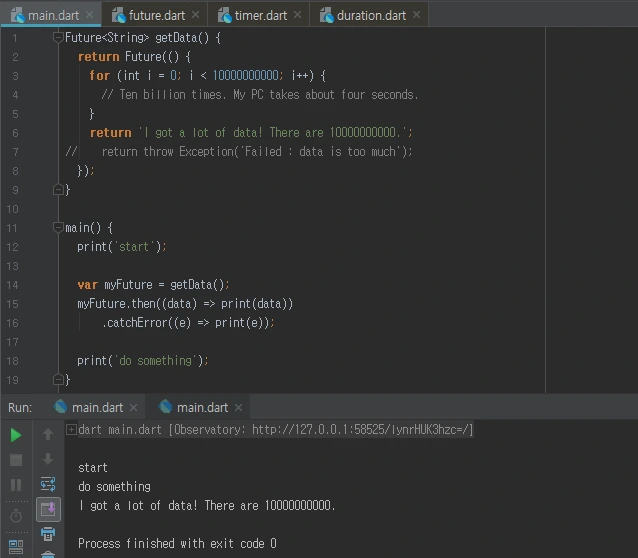Select the second main.dart Run tab
Image resolution: width=638 pixels, height=558 pixels.
[x=202, y=407]
